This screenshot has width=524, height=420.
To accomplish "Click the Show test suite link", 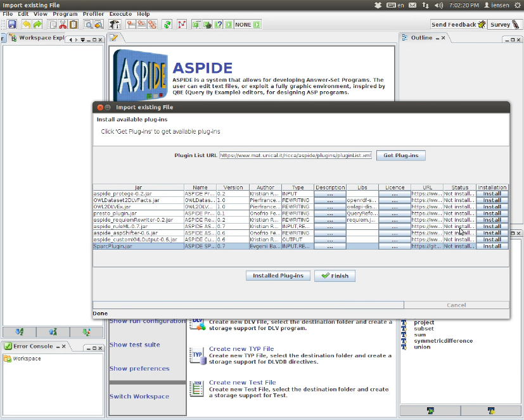I will coord(135,345).
